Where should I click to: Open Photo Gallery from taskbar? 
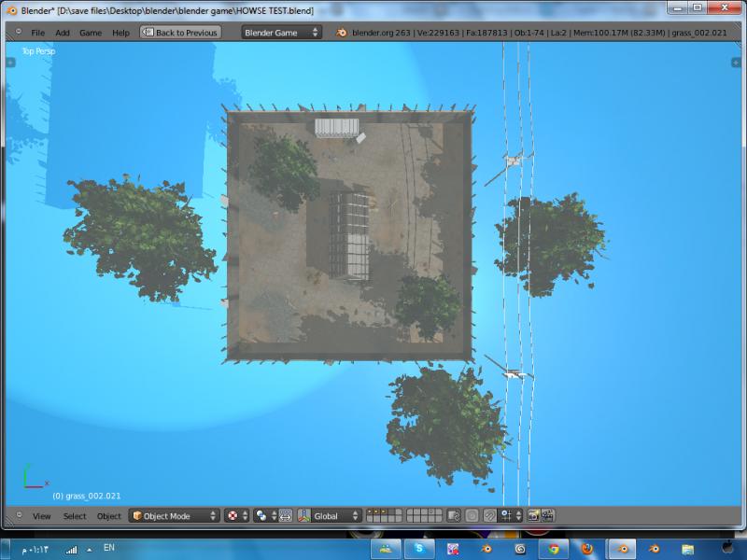coord(386,549)
